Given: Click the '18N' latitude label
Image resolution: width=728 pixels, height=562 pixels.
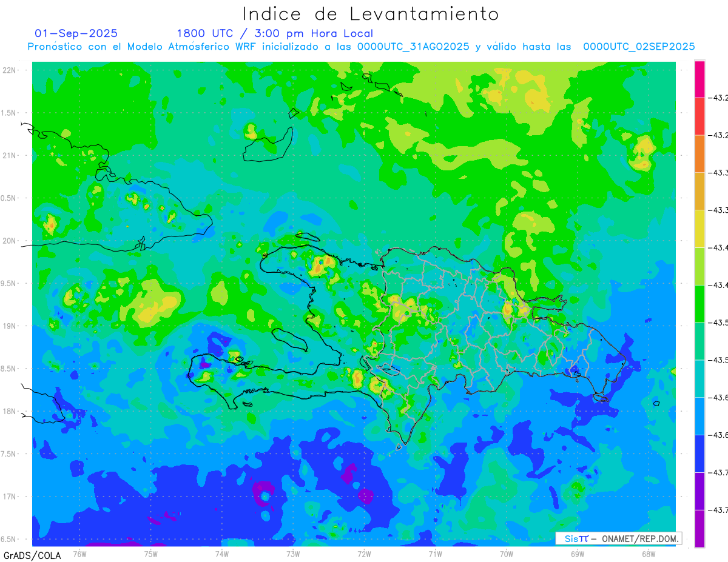Looking at the screenshot, I should [10, 411].
